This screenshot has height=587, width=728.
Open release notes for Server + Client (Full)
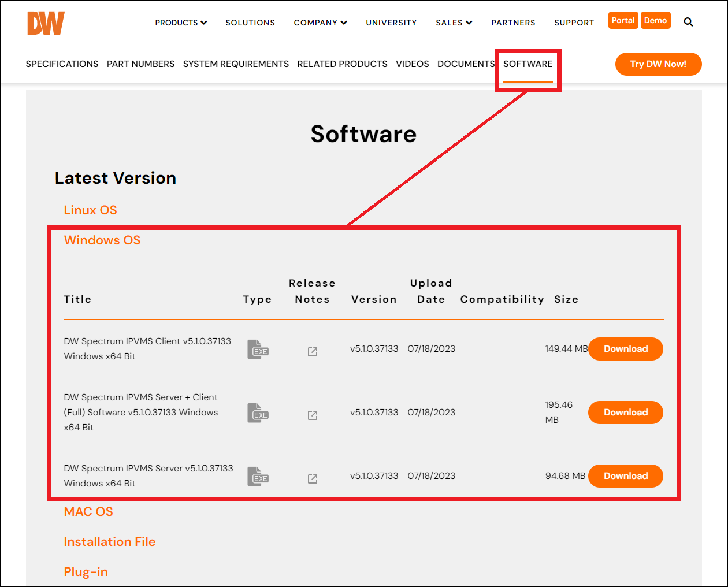tap(313, 415)
